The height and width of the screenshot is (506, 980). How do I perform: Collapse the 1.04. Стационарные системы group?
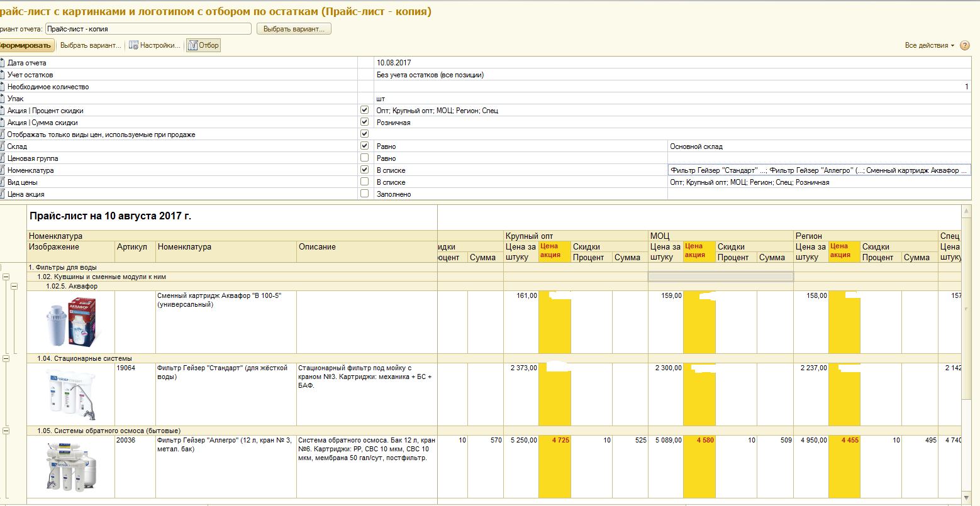click(x=6, y=358)
